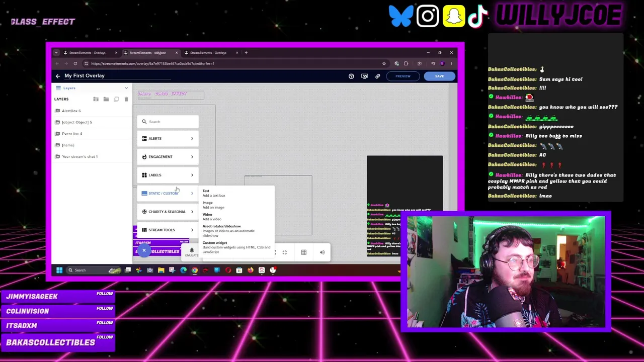644x362 pixels.
Task: Click the fit-to-screen icon in bottom toolbar
Action: (285, 252)
